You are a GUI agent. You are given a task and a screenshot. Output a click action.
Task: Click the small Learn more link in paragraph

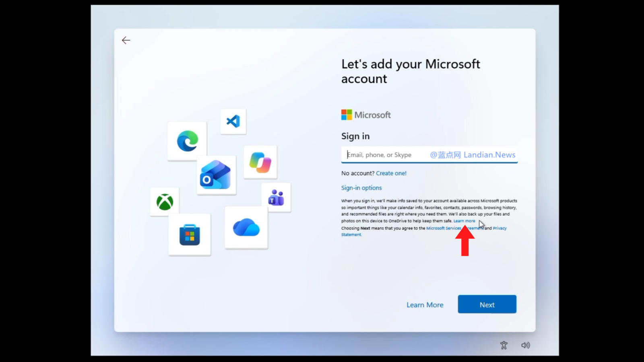[x=464, y=221]
